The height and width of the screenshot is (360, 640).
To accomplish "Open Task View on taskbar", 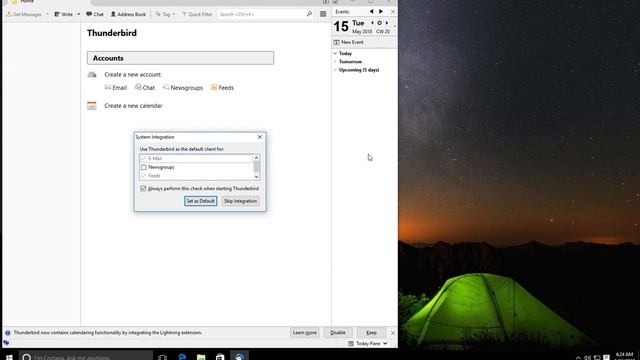I will pyautogui.click(x=162, y=357).
